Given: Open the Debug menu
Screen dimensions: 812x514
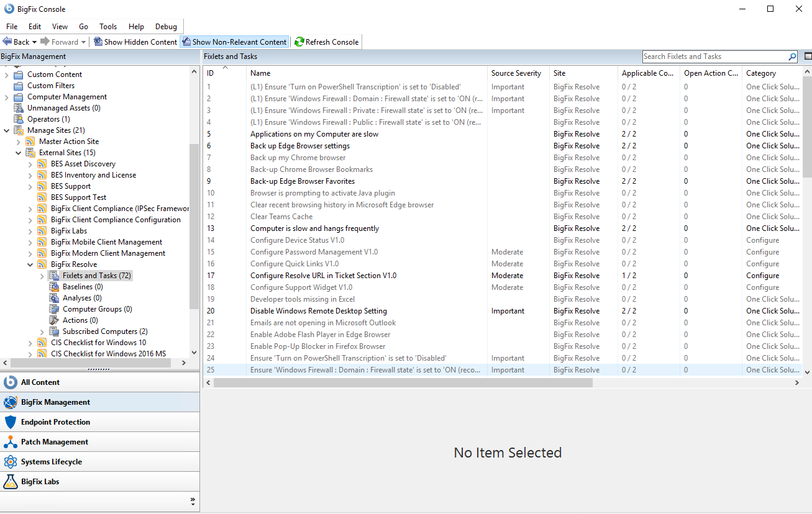Looking at the screenshot, I should click(x=166, y=27).
